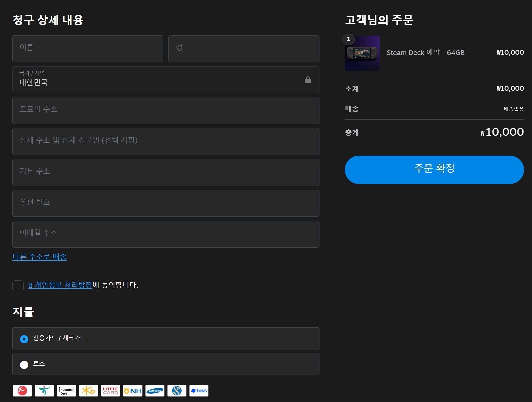Click the Samsung card logo

click(155, 391)
